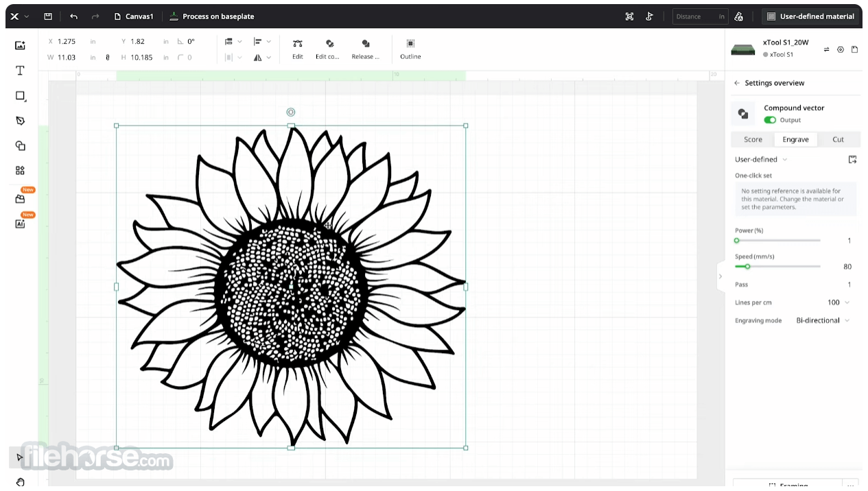Click the Outline tool
This screenshot has width=868, height=491.
410,49
